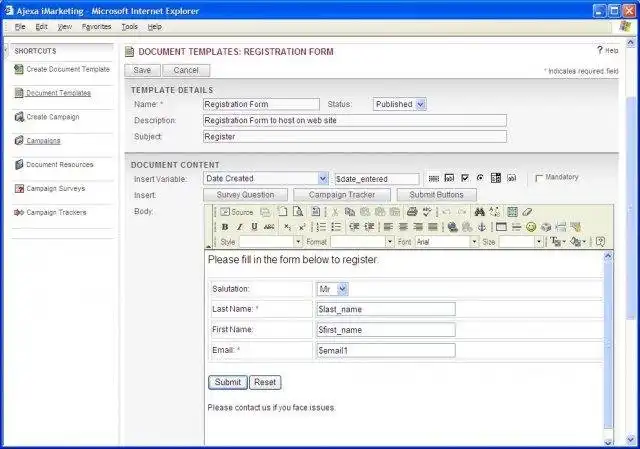This screenshot has width=640, height=449.
Task: Click the Source view button
Action: (237, 212)
